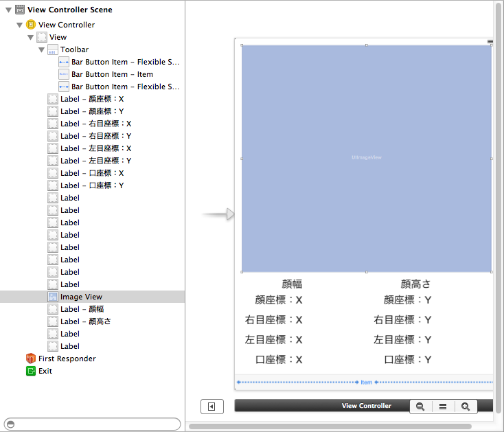
Task: Collapse the View Controller disclosure triangle
Action: (x=19, y=25)
